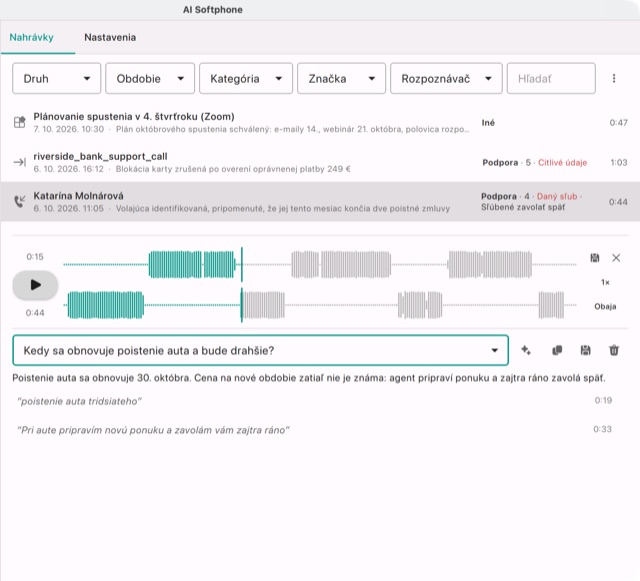
Task: Save the recording audio via player save icon
Action: pyautogui.click(x=595, y=258)
